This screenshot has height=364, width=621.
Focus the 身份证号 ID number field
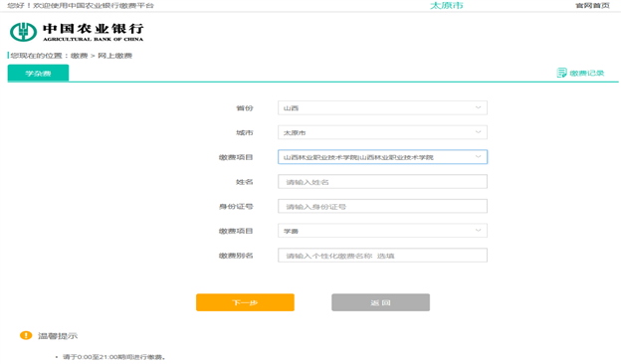[x=382, y=206]
